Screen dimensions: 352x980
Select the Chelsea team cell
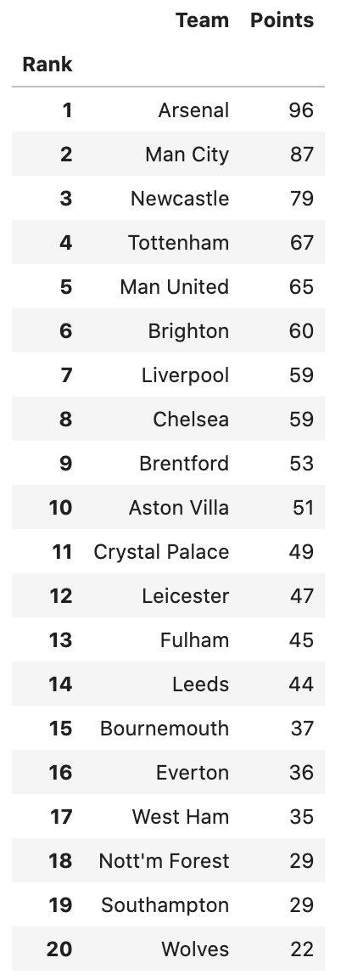tap(191, 420)
